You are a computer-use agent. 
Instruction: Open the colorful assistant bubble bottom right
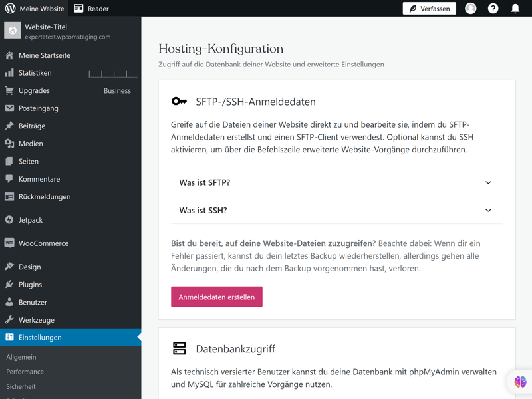(x=521, y=382)
